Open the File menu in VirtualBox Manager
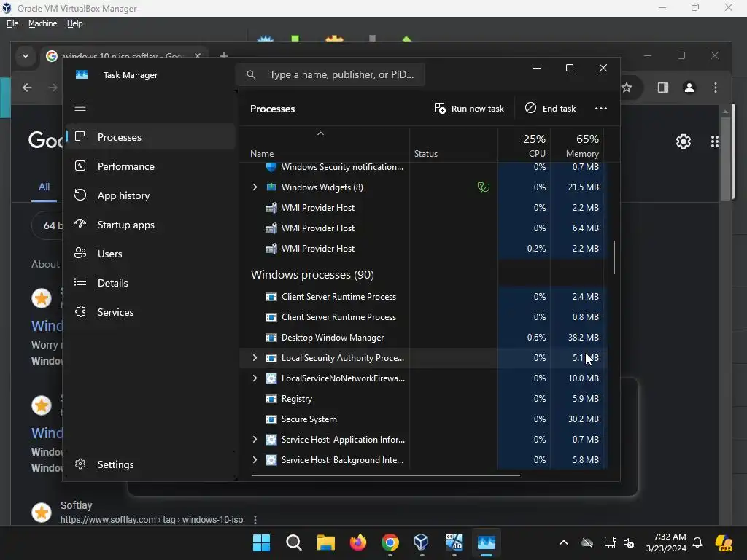Viewport: 747px width, 560px height. pyautogui.click(x=12, y=23)
